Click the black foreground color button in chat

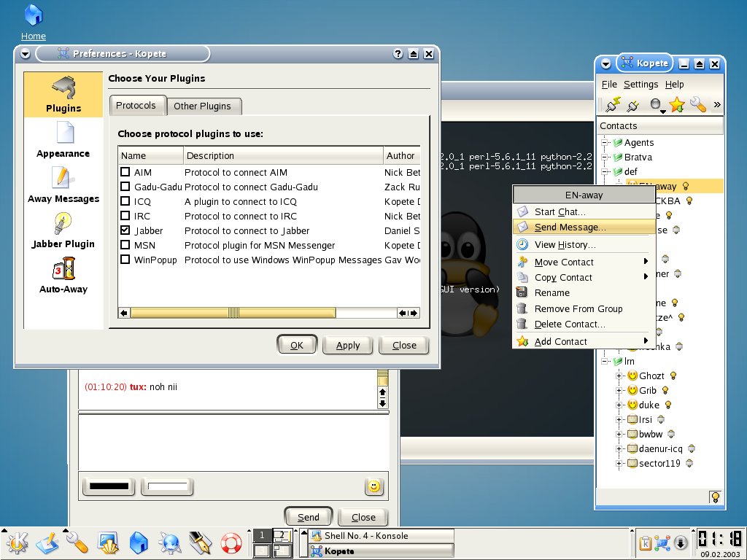[x=109, y=486]
